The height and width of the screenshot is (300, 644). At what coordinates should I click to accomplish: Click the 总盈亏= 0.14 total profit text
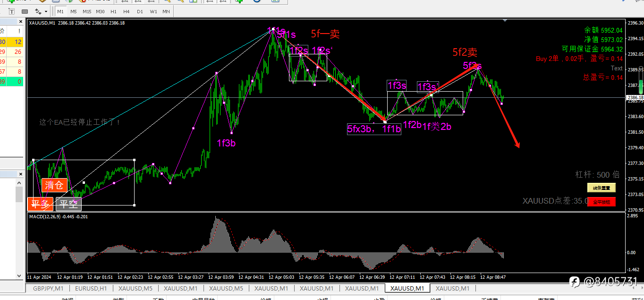(x=603, y=77)
